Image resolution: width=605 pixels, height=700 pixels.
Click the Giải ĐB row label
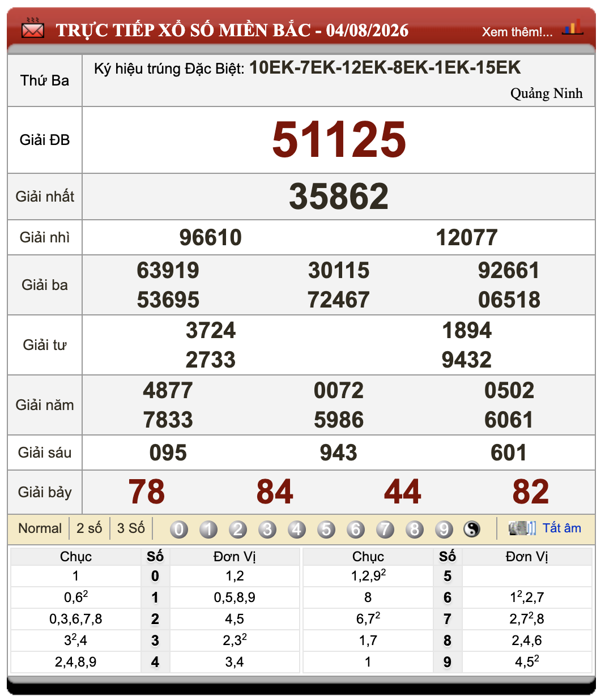[x=45, y=140]
